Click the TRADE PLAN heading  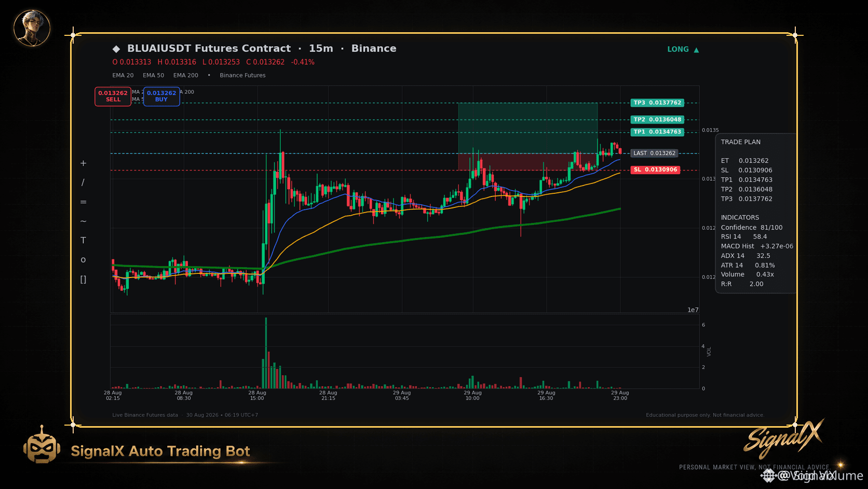pyautogui.click(x=741, y=142)
